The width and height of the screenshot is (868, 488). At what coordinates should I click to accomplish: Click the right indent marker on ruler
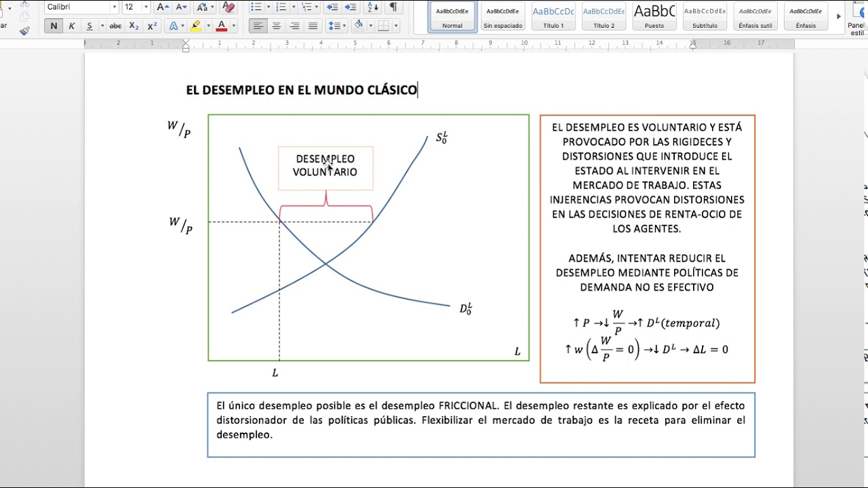(x=692, y=46)
